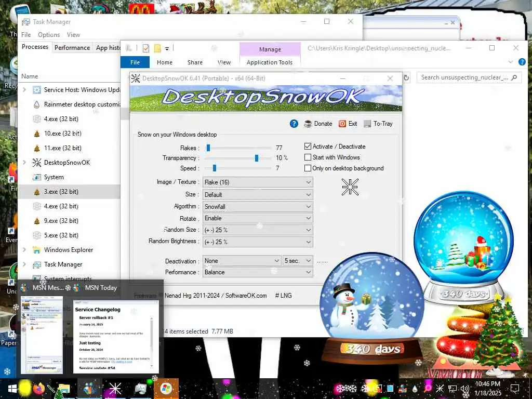This screenshot has height=399, width=532.
Task: Click the Exit button in DesktopSnowOK
Action: (x=348, y=124)
